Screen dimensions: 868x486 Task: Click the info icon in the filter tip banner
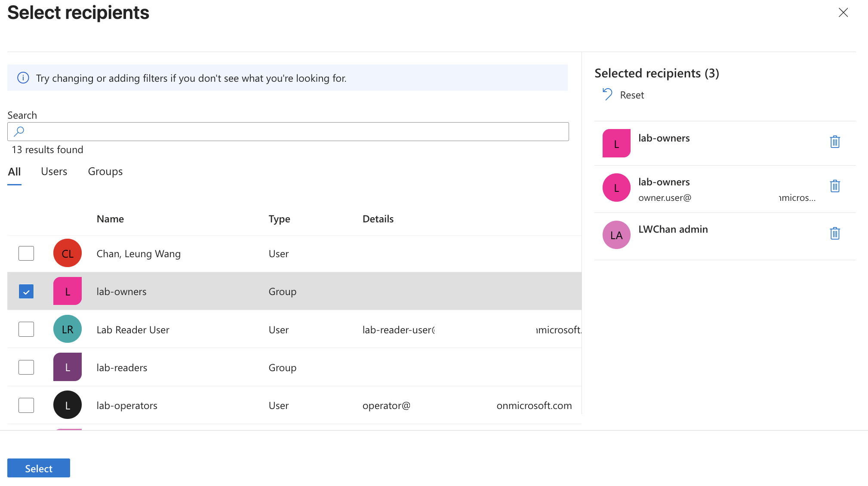click(x=23, y=78)
